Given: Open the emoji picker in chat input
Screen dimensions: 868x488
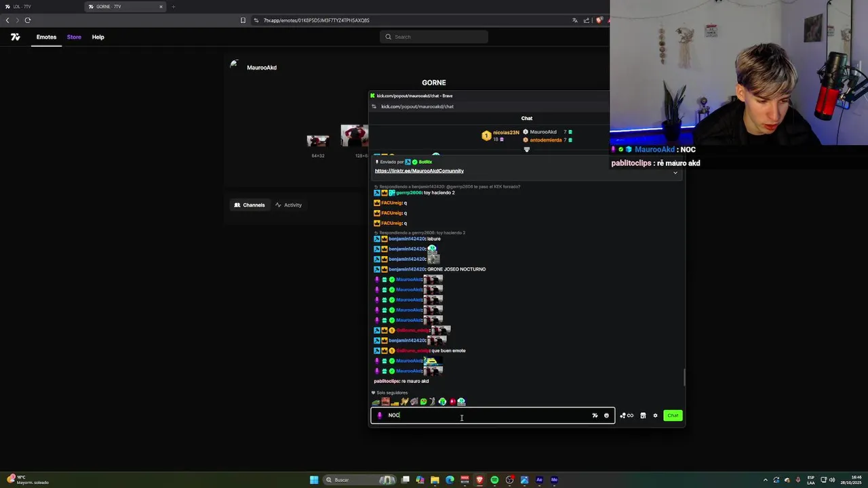Looking at the screenshot, I should 606,415.
